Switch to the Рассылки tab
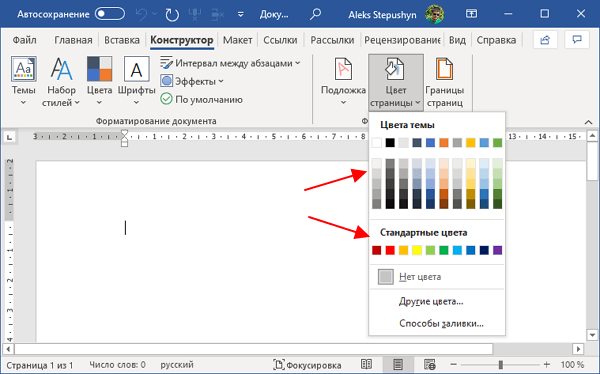 pos(332,40)
